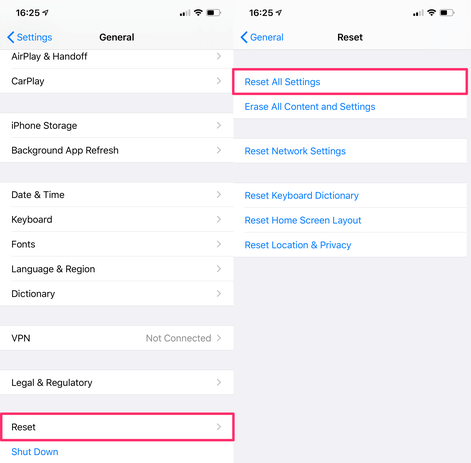Open the Keyboard settings row
Image resolution: width=471 pixels, height=463 pixels.
tap(117, 219)
